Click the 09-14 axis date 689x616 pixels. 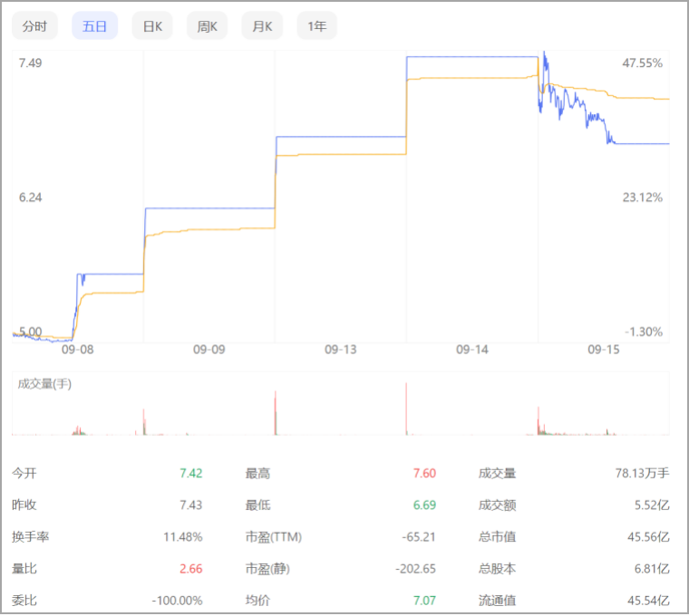[471, 349]
